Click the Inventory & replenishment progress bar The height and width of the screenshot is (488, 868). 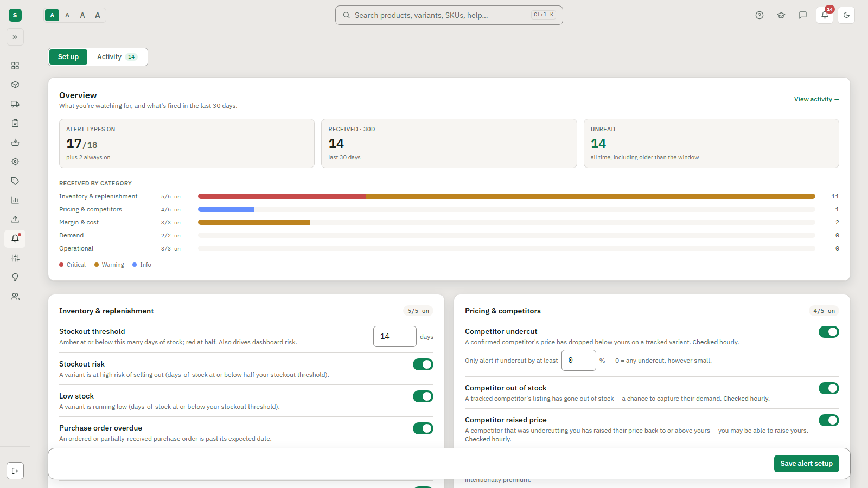[507, 196]
